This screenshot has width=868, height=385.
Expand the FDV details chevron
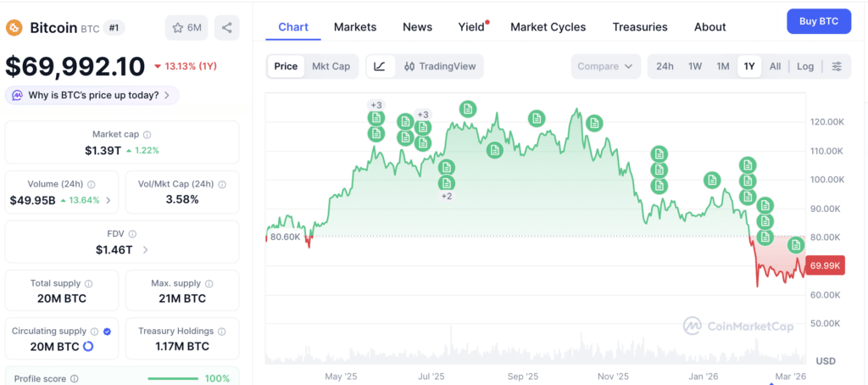tap(146, 250)
